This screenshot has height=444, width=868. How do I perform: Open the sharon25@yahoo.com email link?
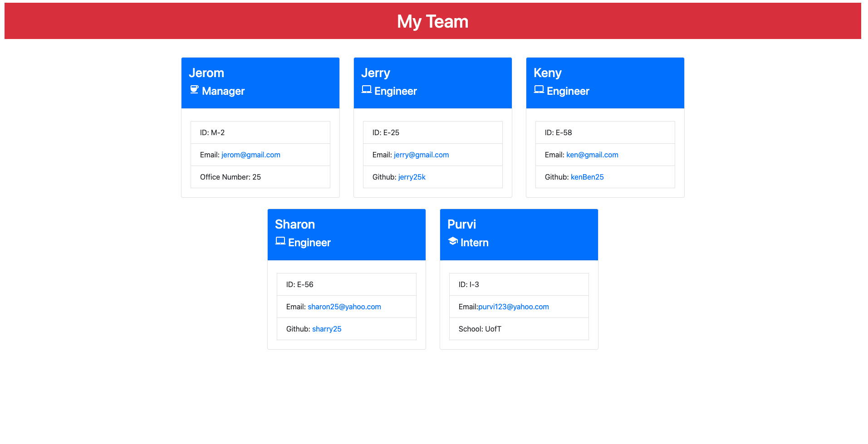pos(344,307)
